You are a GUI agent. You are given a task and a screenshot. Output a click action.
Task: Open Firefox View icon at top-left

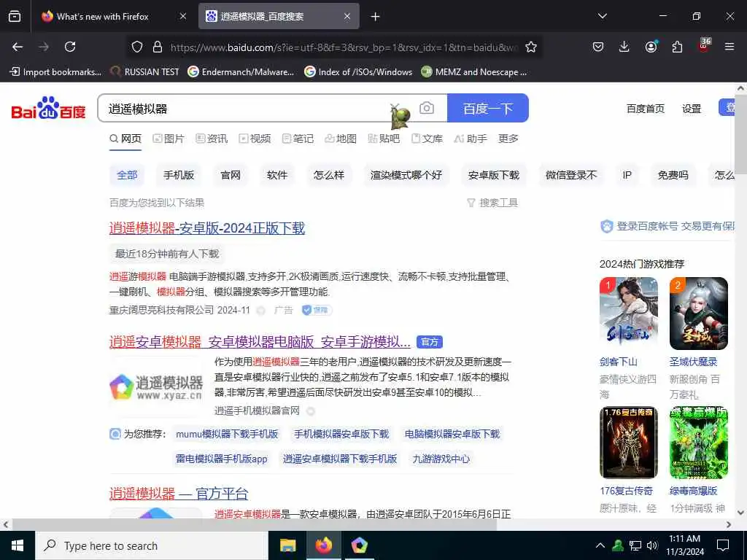pyautogui.click(x=15, y=16)
